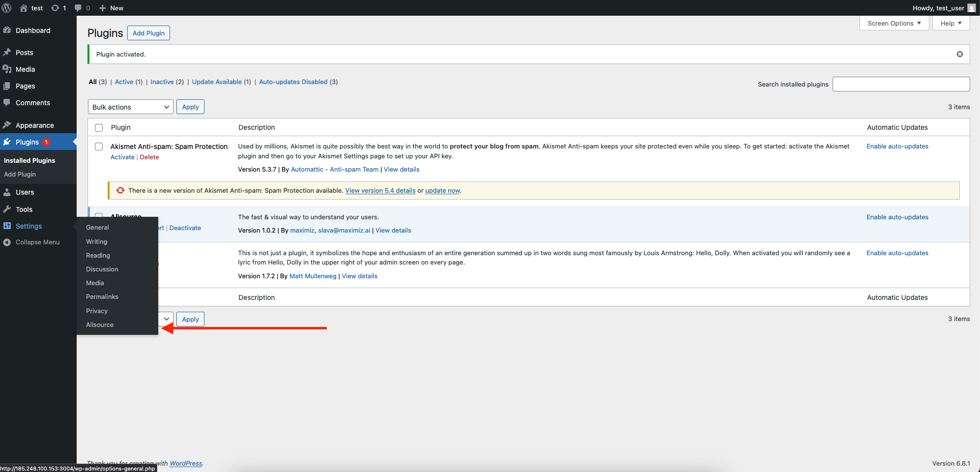980x472 pixels.
Task: Click the Posts pushpin icon
Action: point(7,52)
